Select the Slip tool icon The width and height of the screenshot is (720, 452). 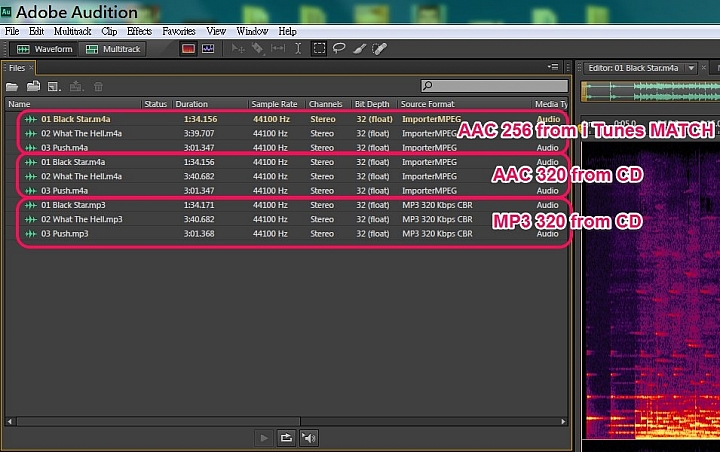click(278, 49)
